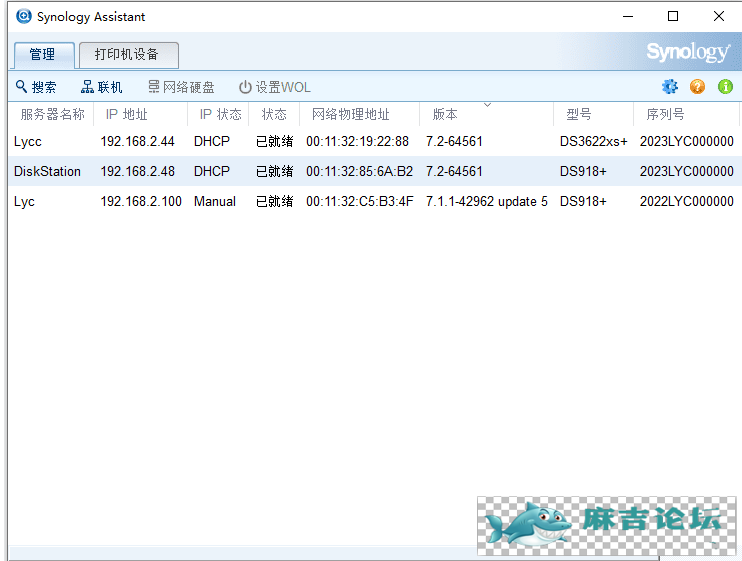The height and width of the screenshot is (561, 742).
Task: Sort by IP 地址 column header
Action: (x=141, y=114)
